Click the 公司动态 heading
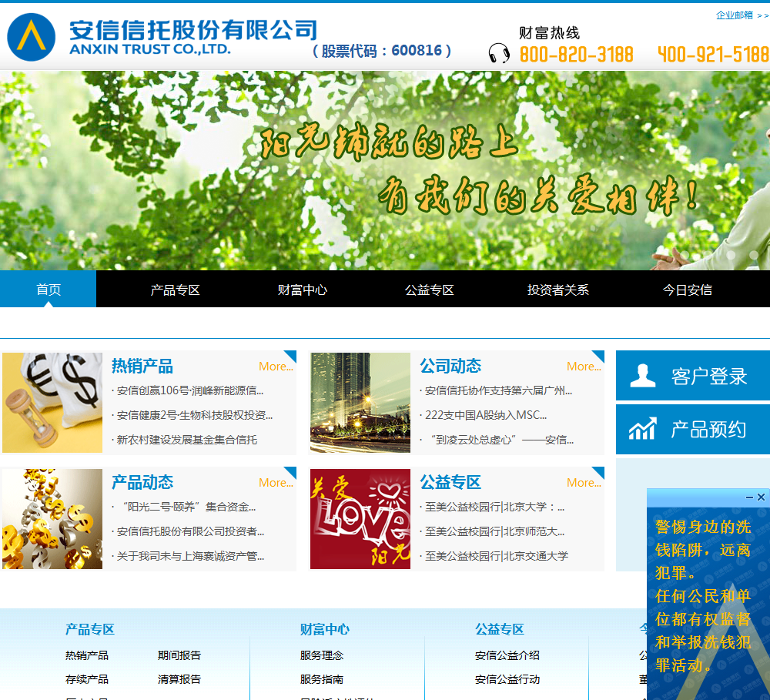770x700 pixels. pos(450,366)
